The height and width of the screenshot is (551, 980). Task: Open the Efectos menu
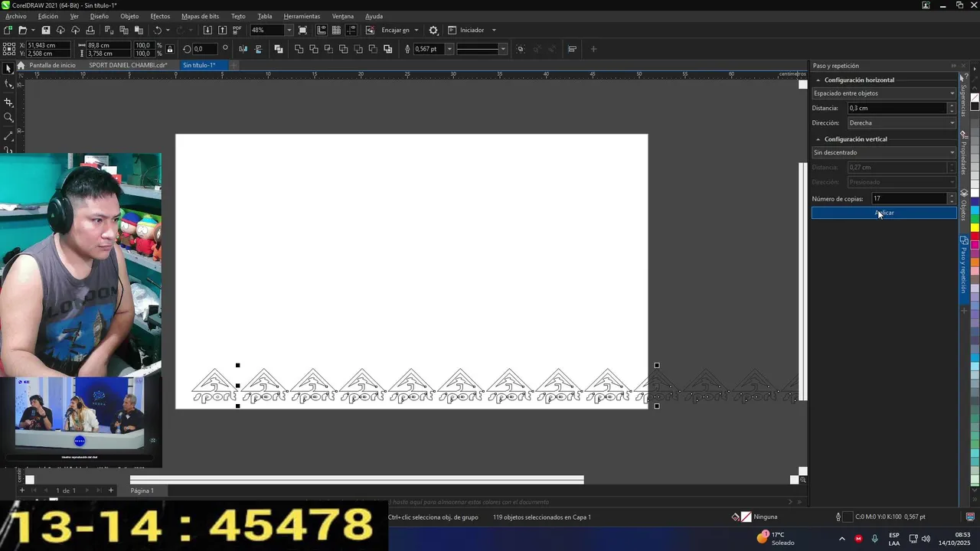click(x=160, y=16)
